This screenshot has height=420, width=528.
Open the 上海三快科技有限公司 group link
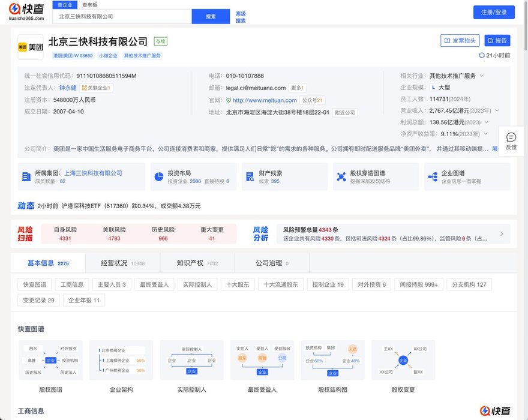(93, 173)
